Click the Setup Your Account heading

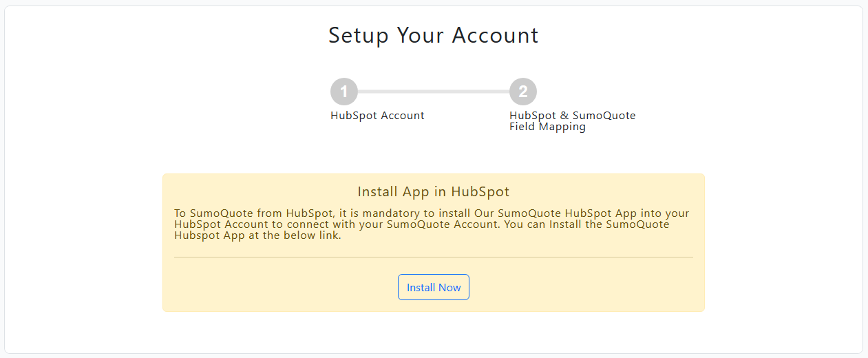tap(434, 35)
